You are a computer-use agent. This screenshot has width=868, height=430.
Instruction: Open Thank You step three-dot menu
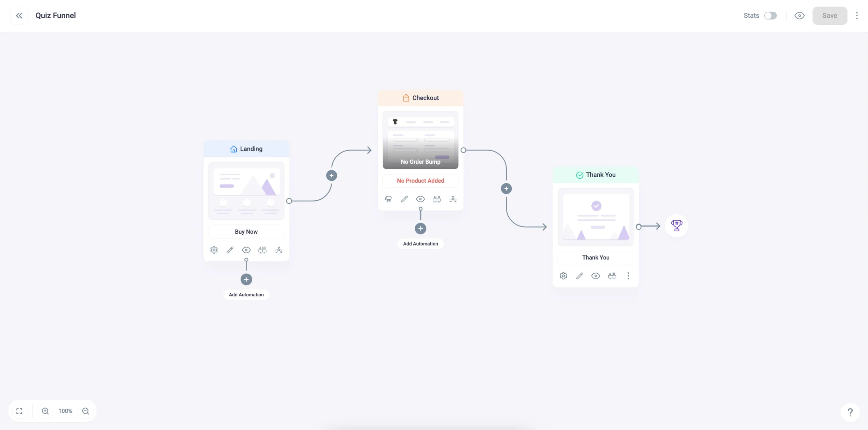pos(628,276)
